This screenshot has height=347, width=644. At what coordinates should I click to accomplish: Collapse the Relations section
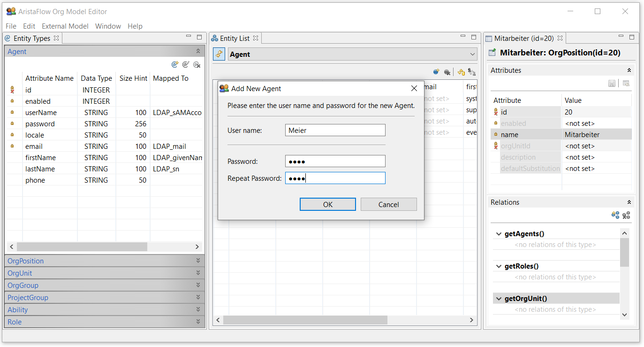point(629,202)
